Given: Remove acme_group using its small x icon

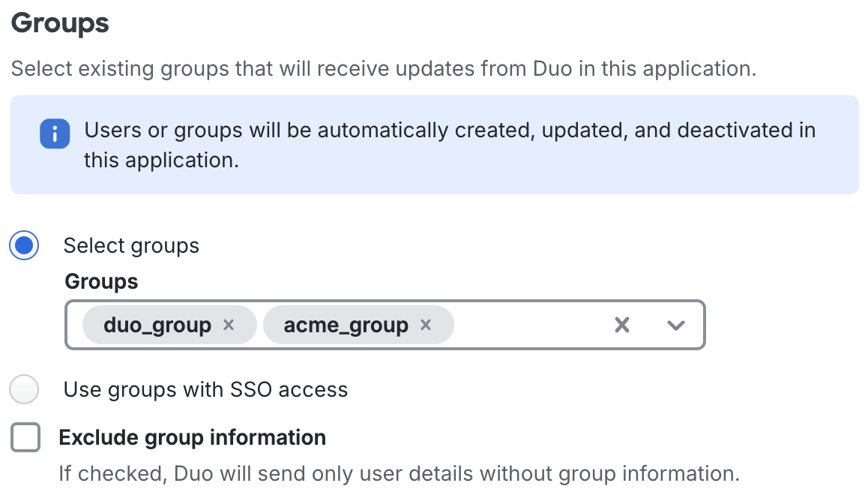Looking at the screenshot, I should (x=425, y=325).
